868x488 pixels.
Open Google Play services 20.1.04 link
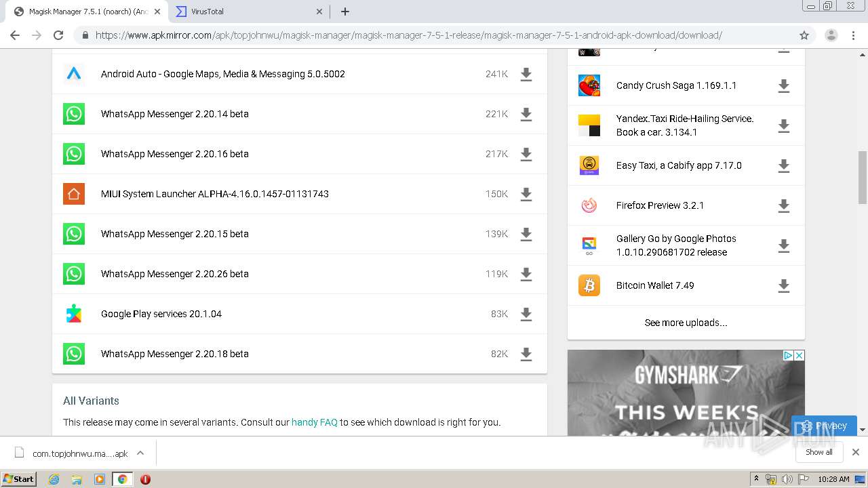(161, 314)
